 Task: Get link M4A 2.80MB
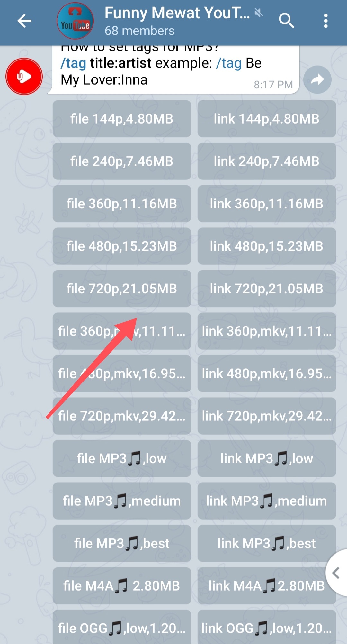point(267,586)
